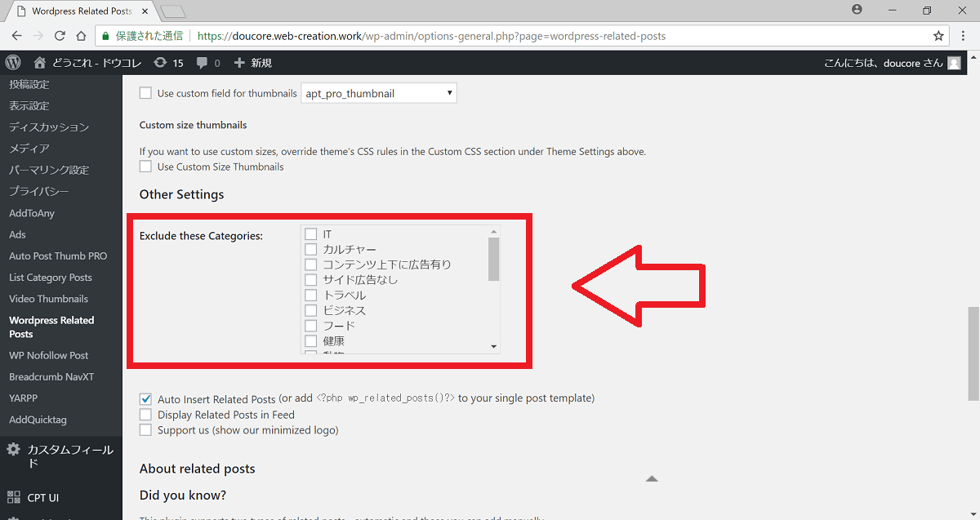Open Auto Post Thumb PRO settings
The image size is (980, 520).
(x=58, y=256)
